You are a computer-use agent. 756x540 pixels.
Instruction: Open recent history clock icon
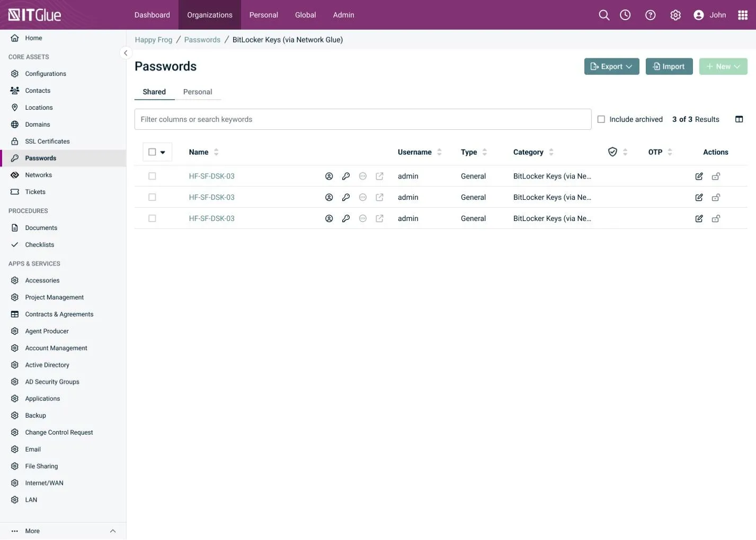click(x=625, y=15)
